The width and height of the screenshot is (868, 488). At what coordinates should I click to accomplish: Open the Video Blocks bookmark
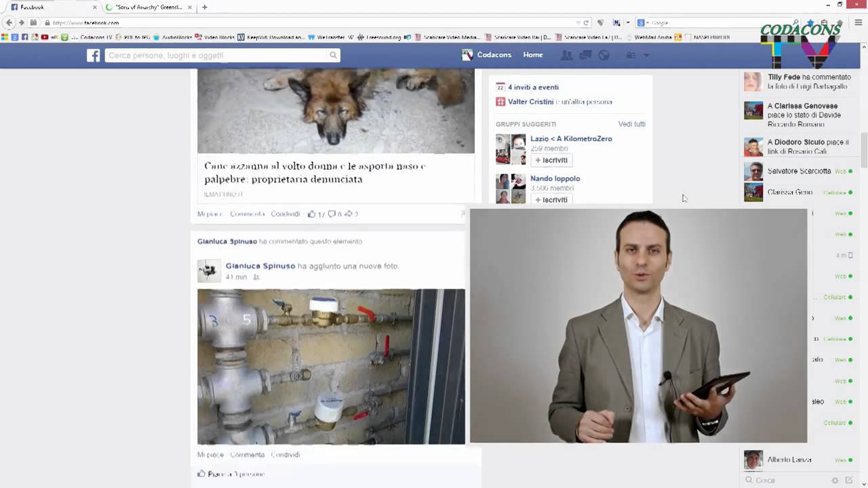[x=214, y=37]
